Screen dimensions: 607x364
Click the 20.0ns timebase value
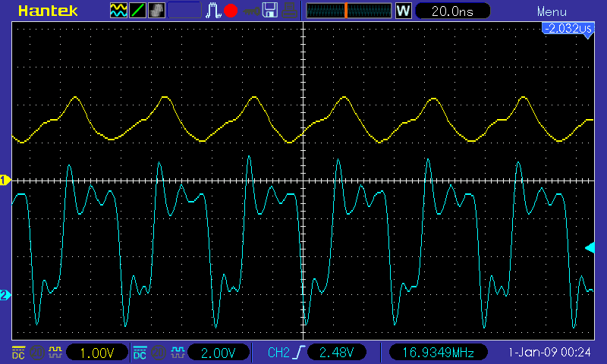tap(452, 11)
